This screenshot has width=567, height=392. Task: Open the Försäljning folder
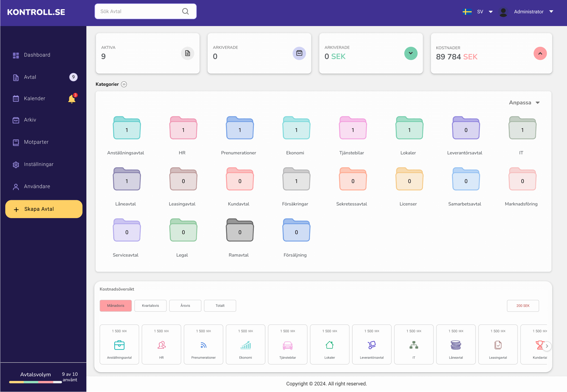click(296, 230)
